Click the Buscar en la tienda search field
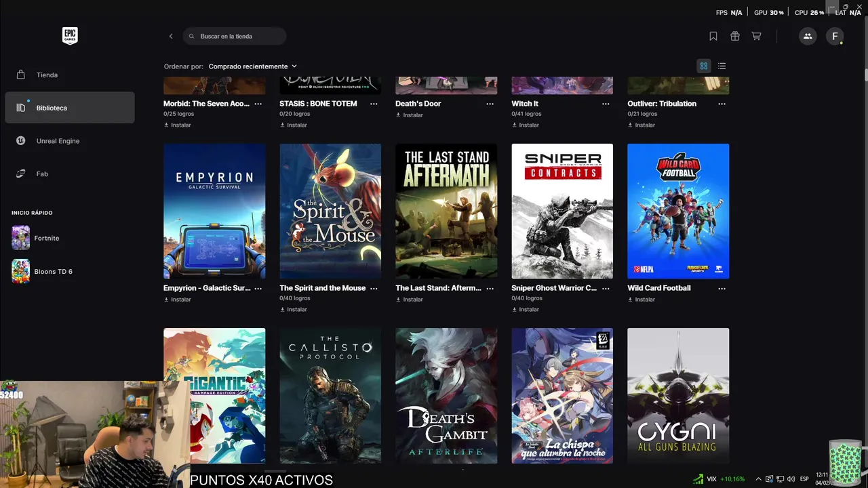 (x=235, y=36)
